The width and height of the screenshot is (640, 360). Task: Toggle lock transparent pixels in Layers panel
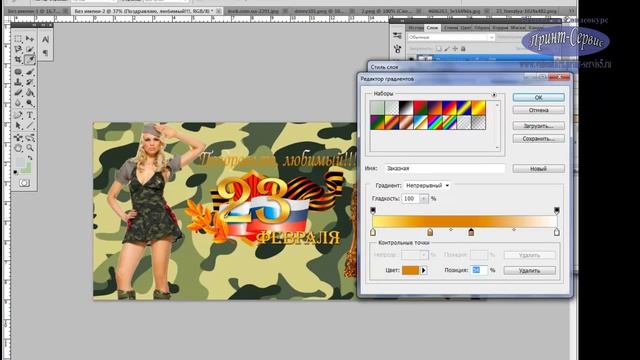pos(438,49)
